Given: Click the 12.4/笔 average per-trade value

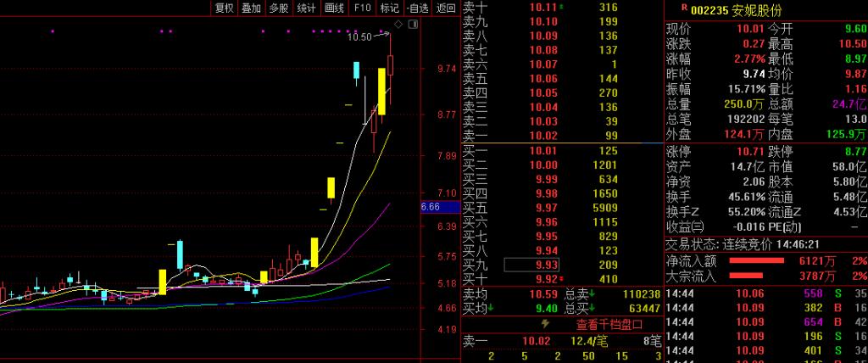Looking at the screenshot, I should tap(589, 340).
